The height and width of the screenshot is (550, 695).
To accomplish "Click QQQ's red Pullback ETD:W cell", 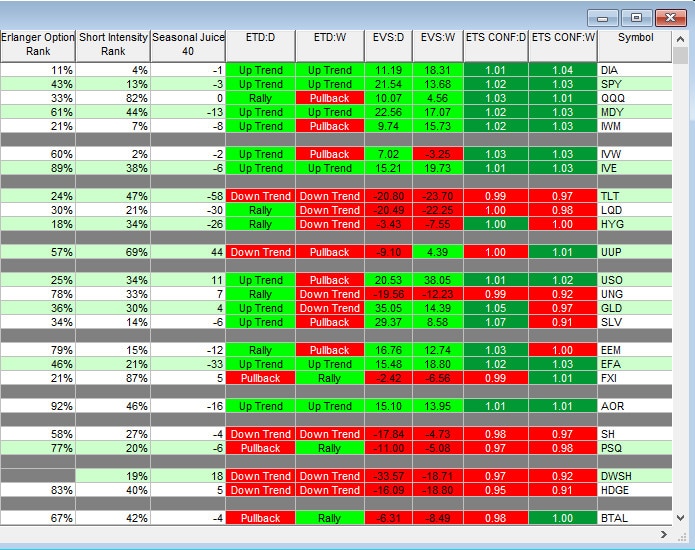I will (x=330, y=98).
